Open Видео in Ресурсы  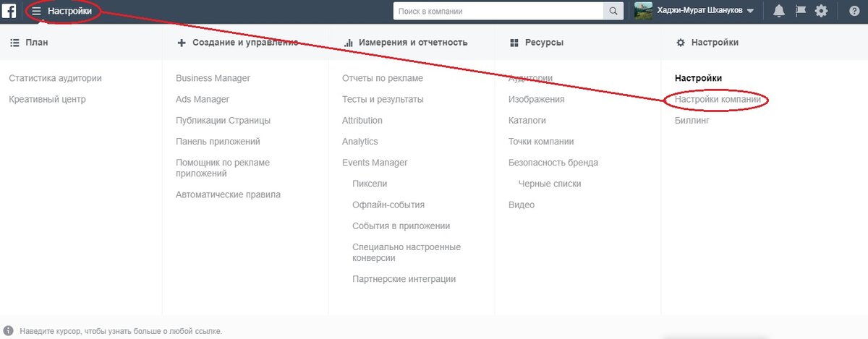pos(522,205)
